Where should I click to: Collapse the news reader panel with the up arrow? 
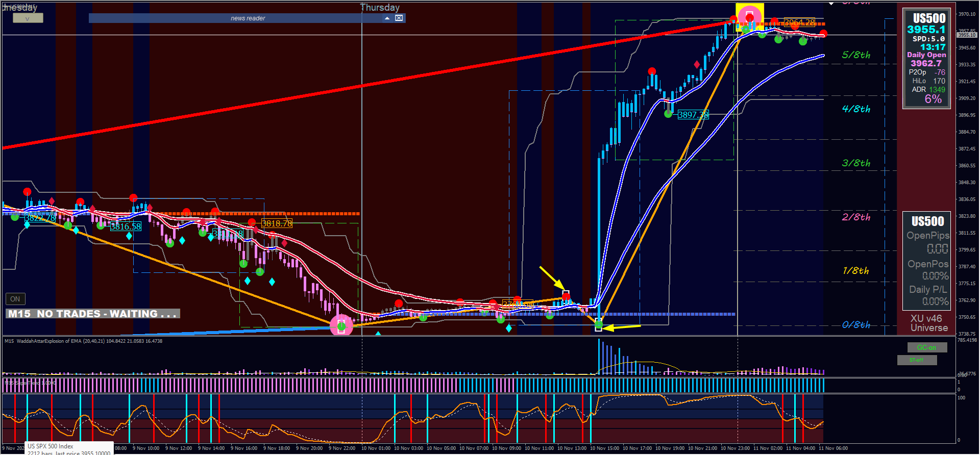click(x=387, y=18)
